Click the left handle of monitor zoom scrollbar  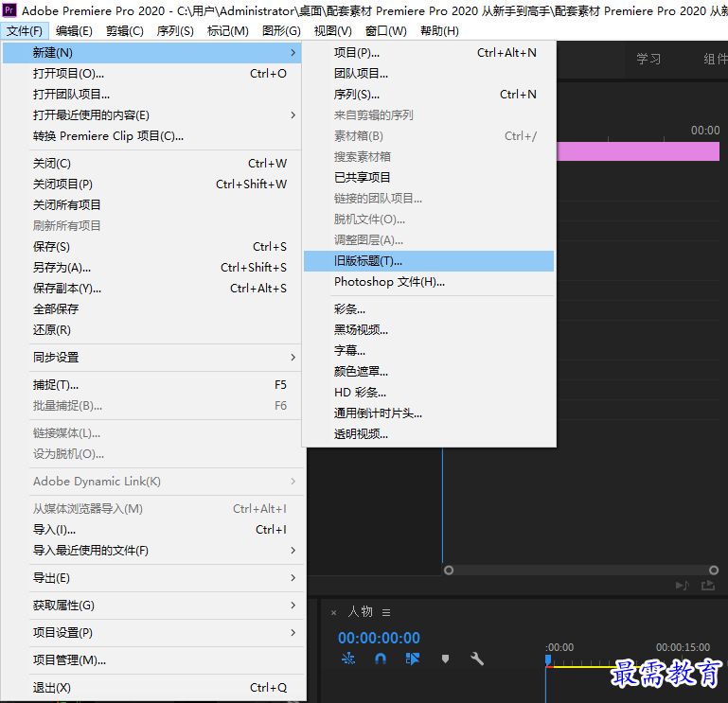click(449, 571)
